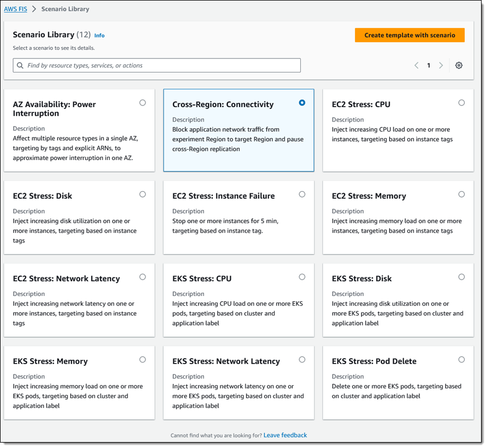
Task: Click Create template with scenario button
Action: click(410, 35)
